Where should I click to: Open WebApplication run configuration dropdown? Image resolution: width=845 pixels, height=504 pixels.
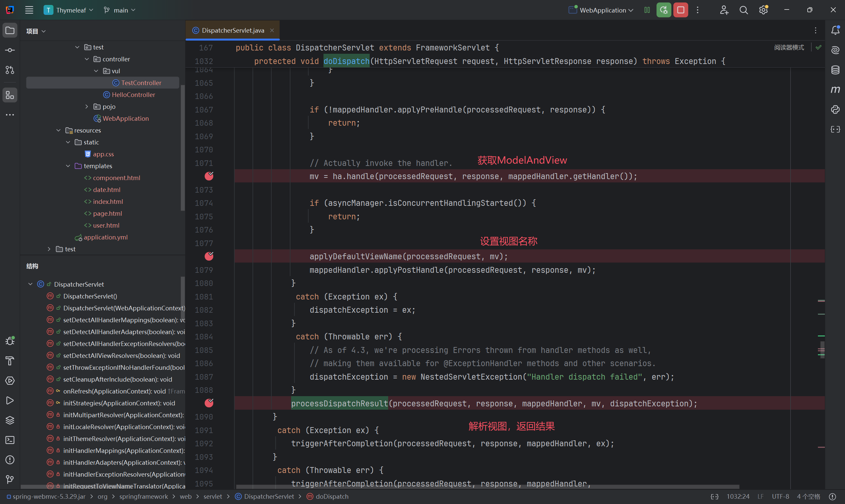(x=602, y=10)
